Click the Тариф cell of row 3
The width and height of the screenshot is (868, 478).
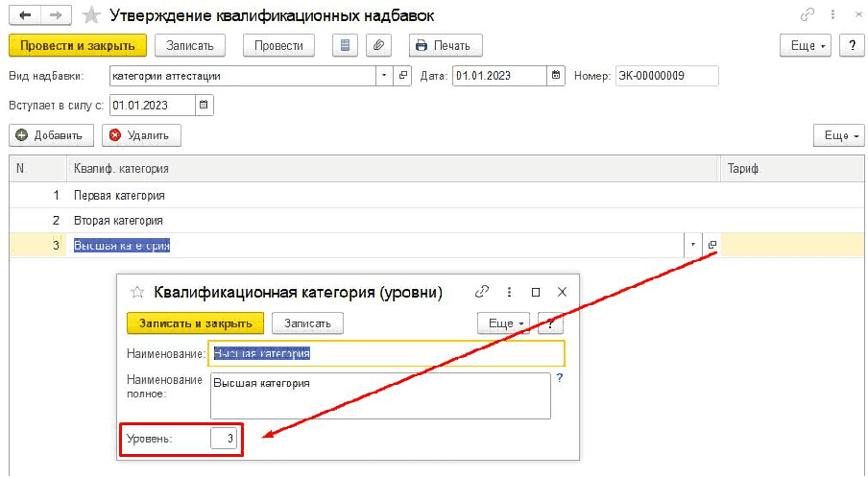pyautogui.click(x=792, y=245)
